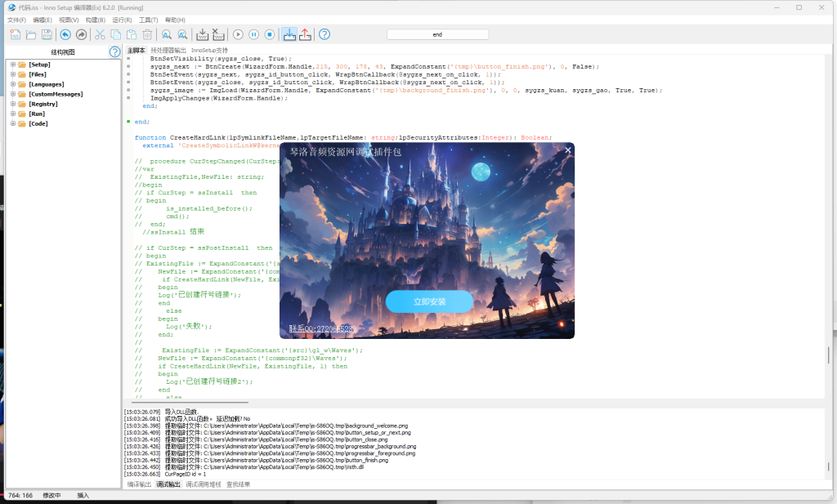Click the Save file toolbar icon

[x=47, y=34]
